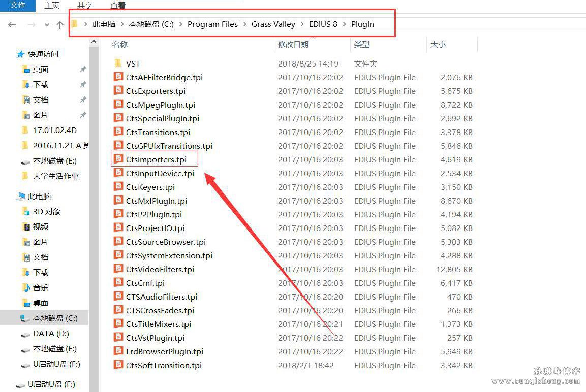586x392 pixels.
Task: Click the CtsVideoFilters.tpi file icon
Action: click(x=118, y=269)
